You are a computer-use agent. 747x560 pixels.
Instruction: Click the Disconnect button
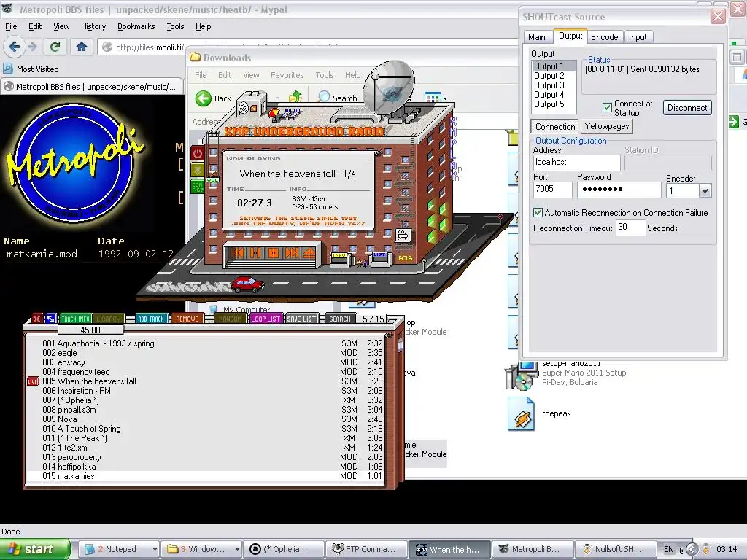pyautogui.click(x=687, y=108)
